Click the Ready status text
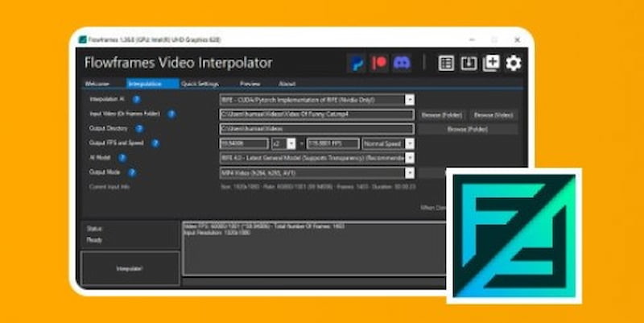Screen dimensions: 644x323 pyautogui.click(x=94, y=240)
